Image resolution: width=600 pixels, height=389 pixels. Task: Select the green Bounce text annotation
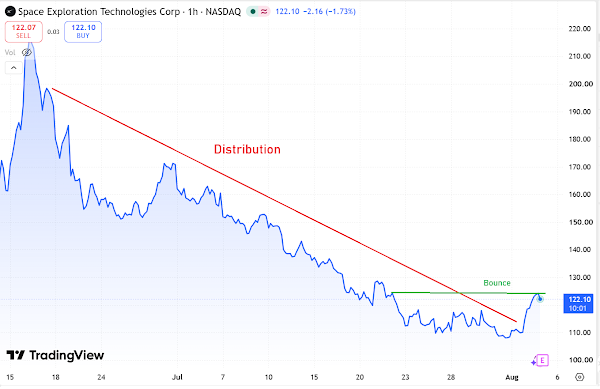[497, 283]
